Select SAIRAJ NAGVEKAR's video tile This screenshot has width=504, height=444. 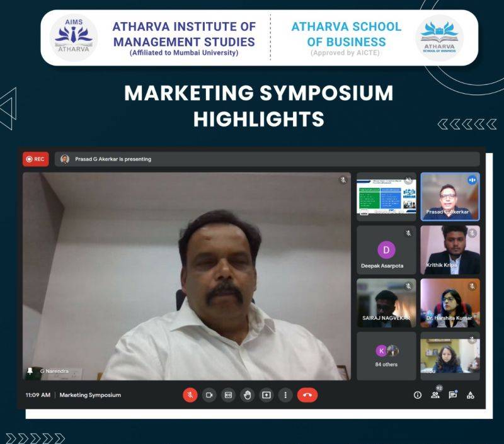click(x=386, y=303)
